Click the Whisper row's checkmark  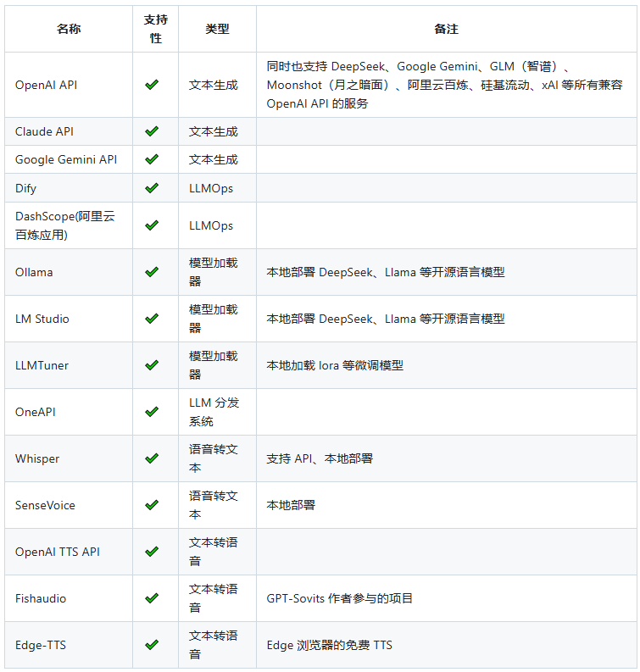[152, 458]
